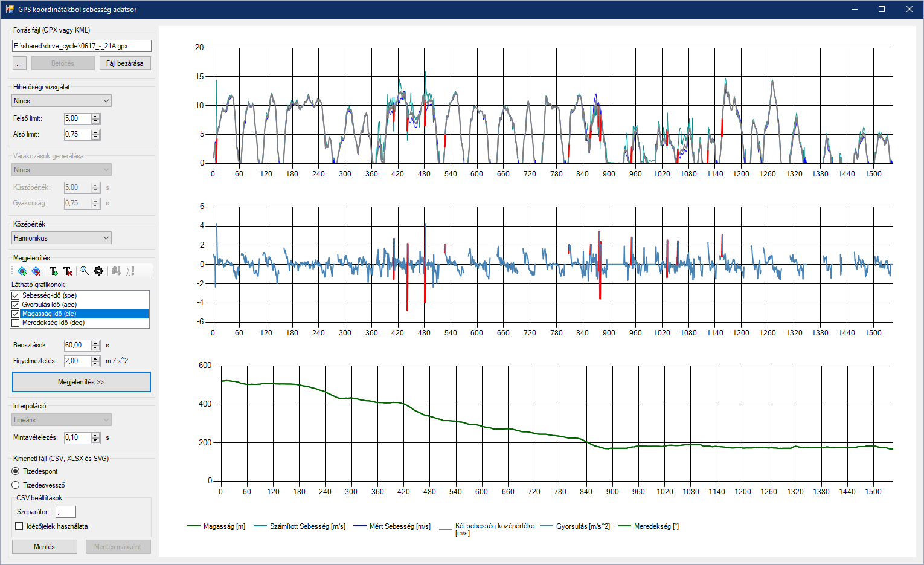Click the Fájl bezárása button
The height and width of the screenshot is (565, 924).
pos(125,63)
